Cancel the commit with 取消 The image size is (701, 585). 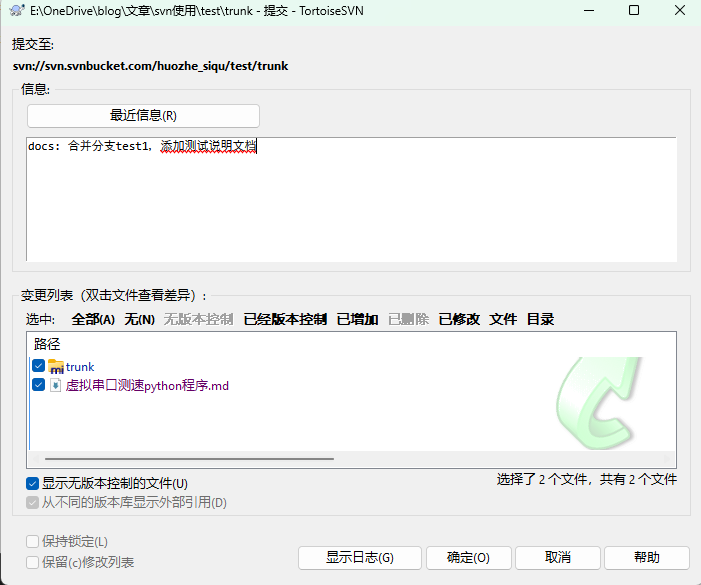pyautogui.click(x=557, y=557)
